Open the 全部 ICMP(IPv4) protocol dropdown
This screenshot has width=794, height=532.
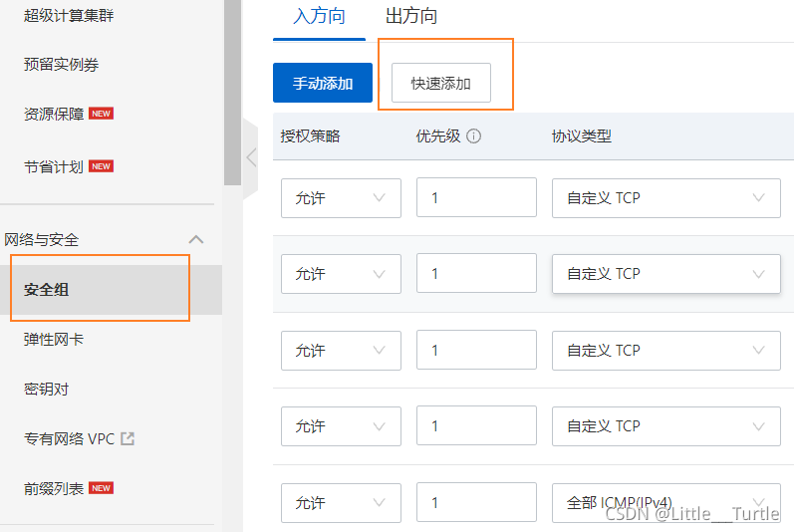[665, 503]
